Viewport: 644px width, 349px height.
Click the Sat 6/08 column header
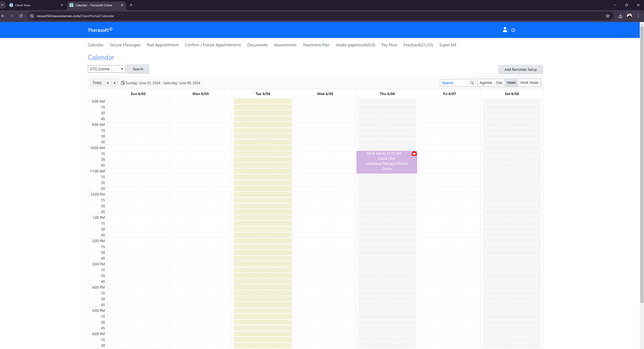point(512,94)
